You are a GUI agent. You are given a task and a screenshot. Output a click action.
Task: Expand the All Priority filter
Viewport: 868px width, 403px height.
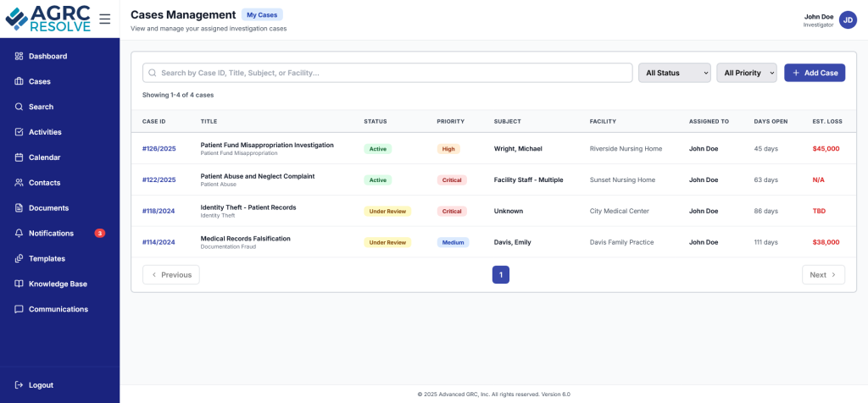point(746,73)
